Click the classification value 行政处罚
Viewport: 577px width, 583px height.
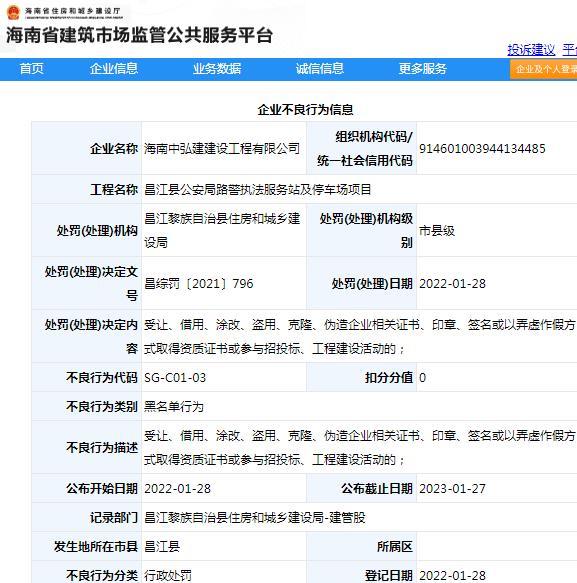(168, 576)
